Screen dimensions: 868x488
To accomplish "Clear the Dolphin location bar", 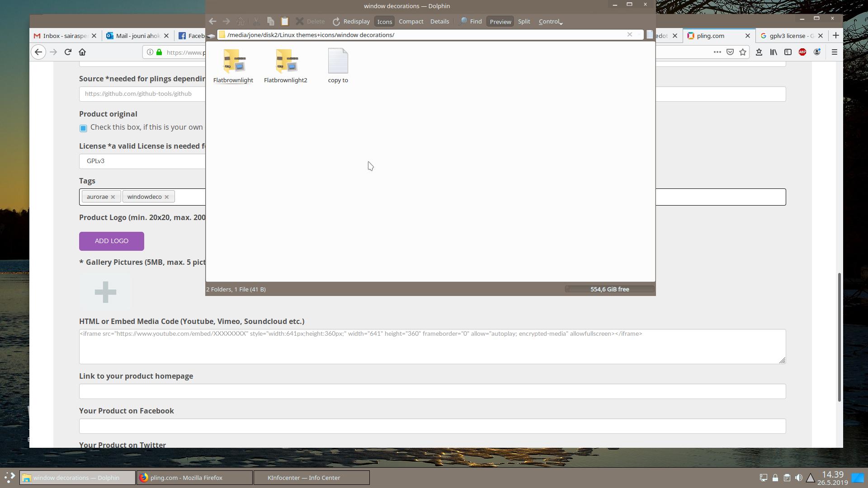I will (x=629, y=34).
